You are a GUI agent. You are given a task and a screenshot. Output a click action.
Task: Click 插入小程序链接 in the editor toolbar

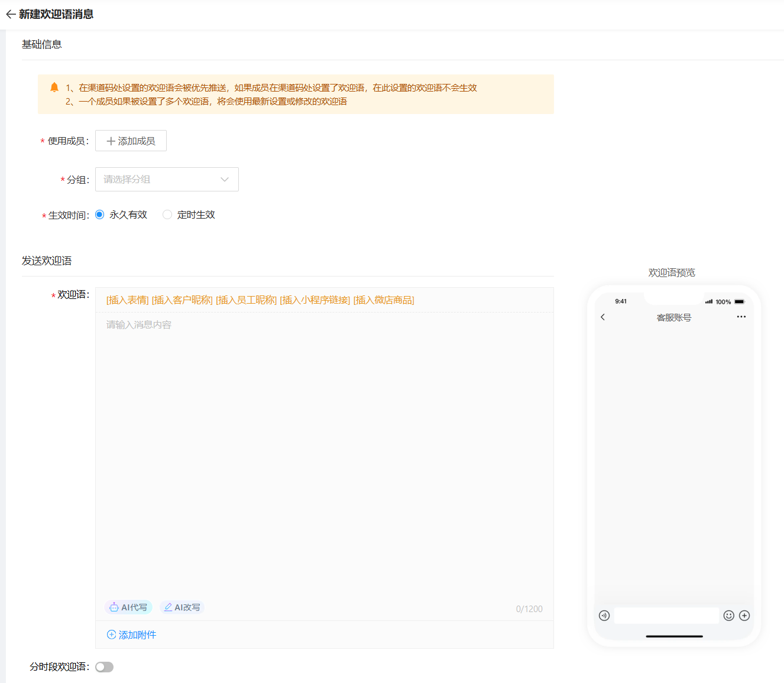click(315, 300)
